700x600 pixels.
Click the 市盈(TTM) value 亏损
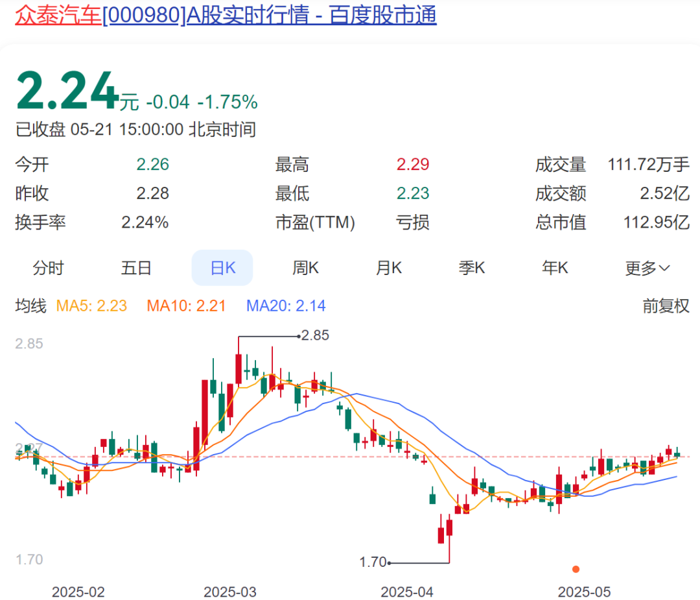pos(413,222)
